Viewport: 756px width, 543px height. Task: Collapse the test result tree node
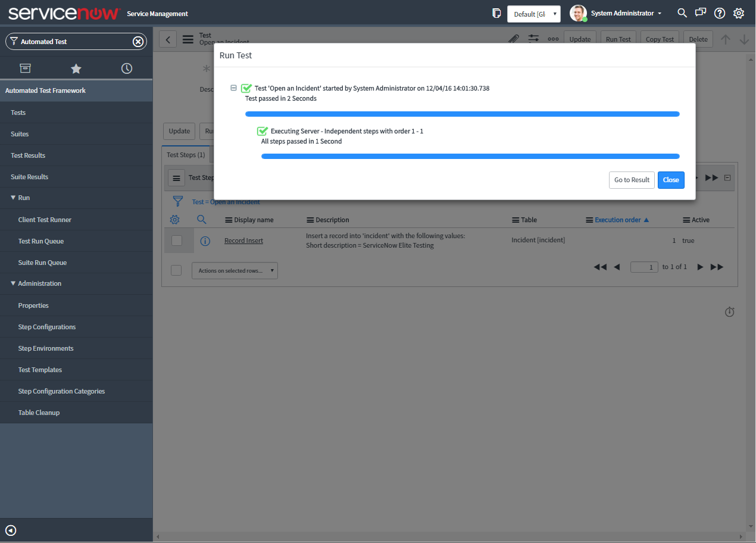233,88
